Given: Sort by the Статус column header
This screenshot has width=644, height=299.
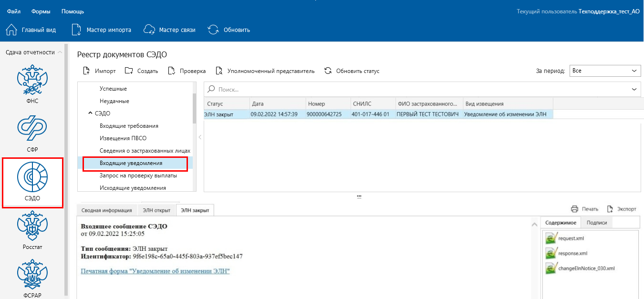Looking at the screenshot, I should [x=227, y=103].
